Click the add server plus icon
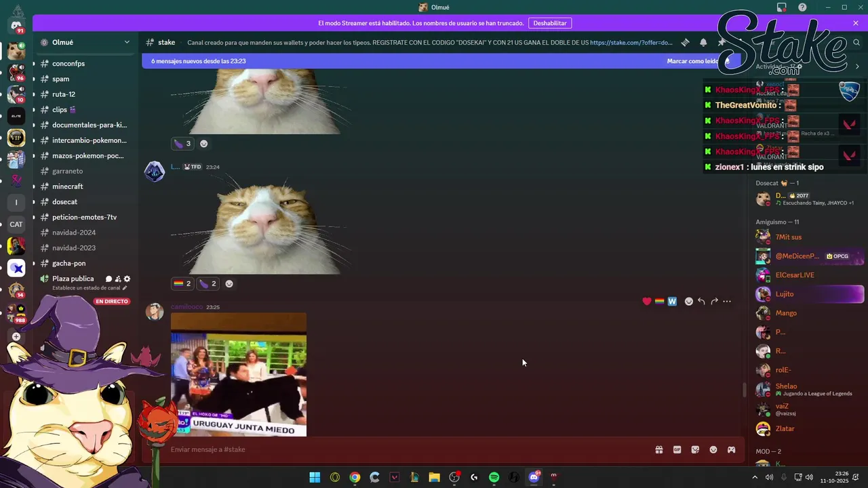The image size is (868, 488). pos(16,337)
